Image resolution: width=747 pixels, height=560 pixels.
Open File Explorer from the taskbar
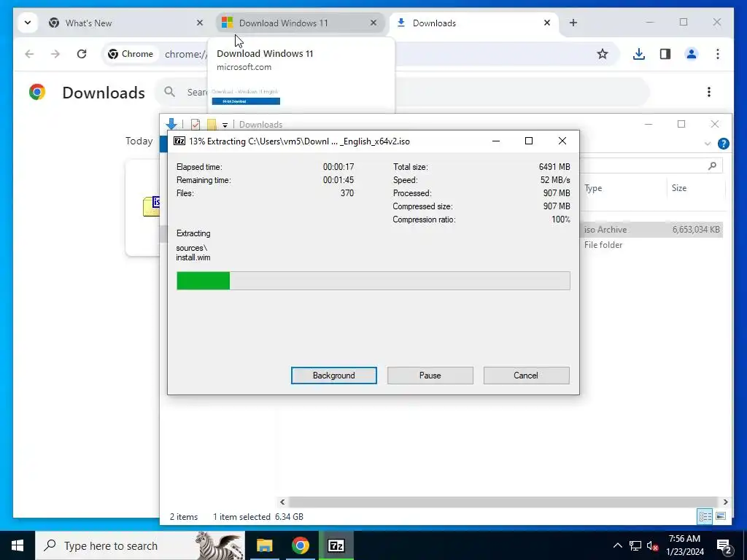tap(264, 545)
